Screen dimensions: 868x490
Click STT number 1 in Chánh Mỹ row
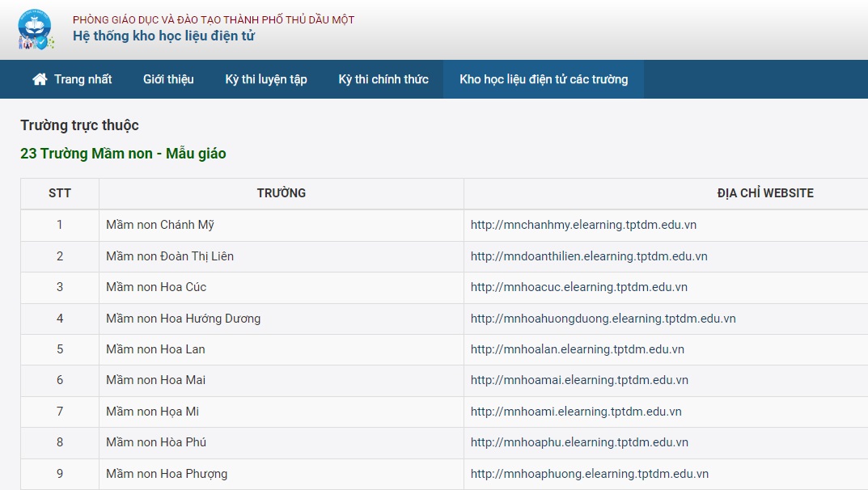tap(60, 225)
